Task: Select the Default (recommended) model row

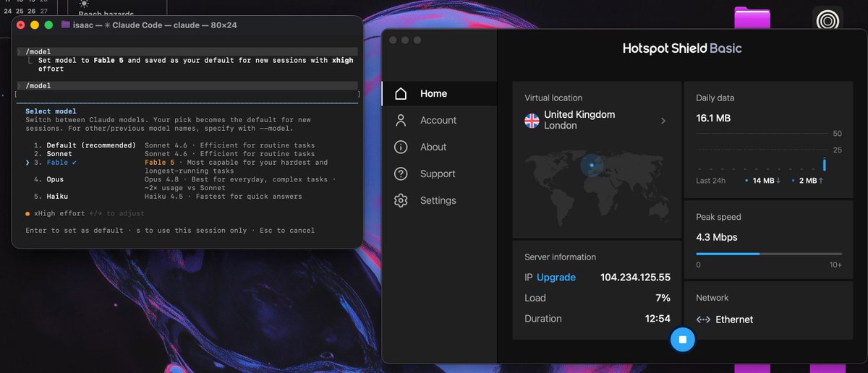Action: click(x=174, y=145)
